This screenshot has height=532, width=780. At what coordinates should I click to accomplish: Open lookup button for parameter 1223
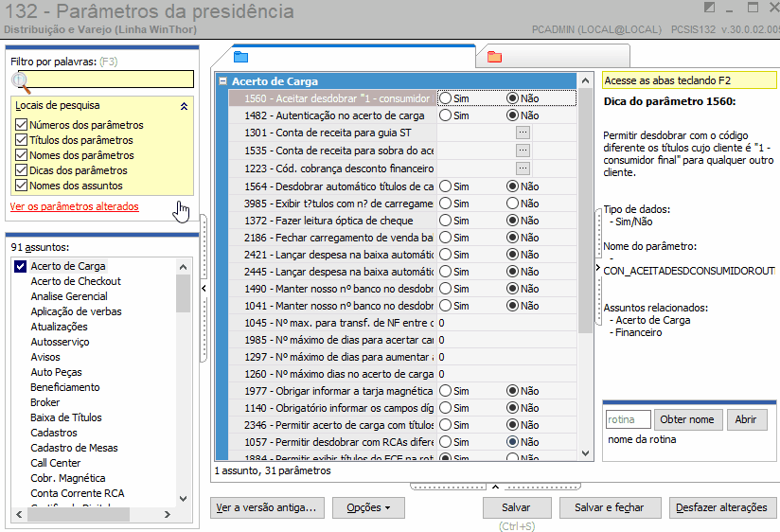point(523,168)
